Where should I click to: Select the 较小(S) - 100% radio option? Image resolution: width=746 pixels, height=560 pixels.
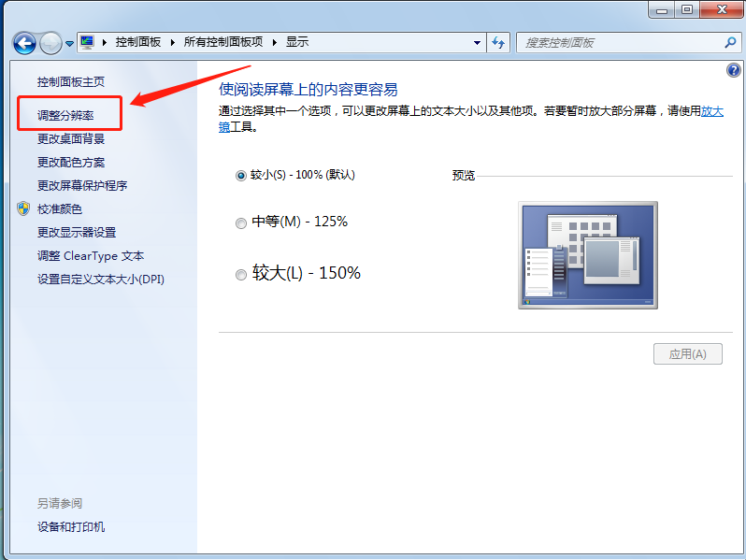[x=241, y=175]
